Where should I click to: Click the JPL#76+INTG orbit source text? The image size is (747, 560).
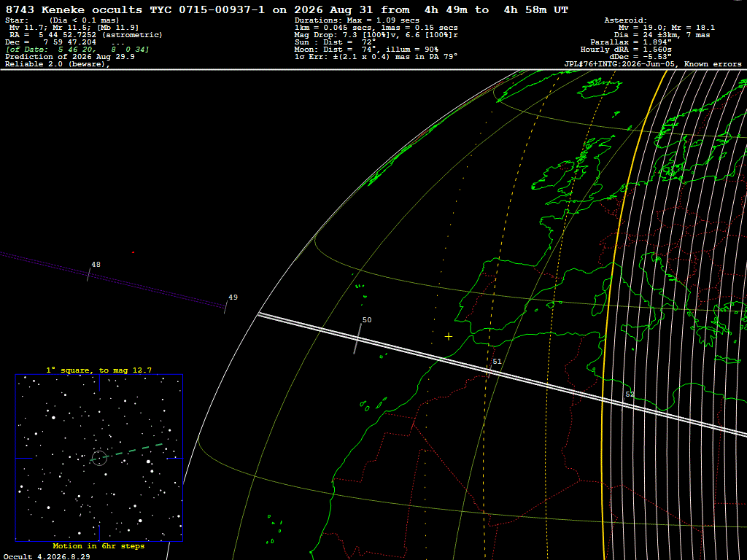coord(653,64)
